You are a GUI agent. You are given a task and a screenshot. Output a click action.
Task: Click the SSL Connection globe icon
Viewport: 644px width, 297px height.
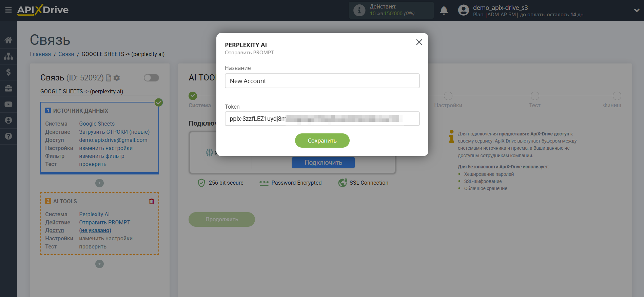click(x=343, y=183)
